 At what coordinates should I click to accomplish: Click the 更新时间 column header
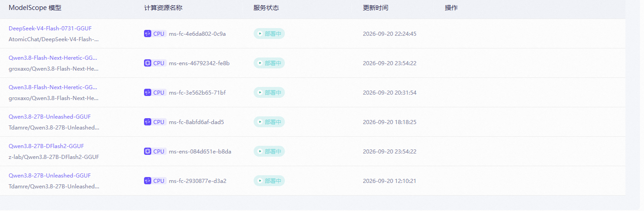(375, 8)
